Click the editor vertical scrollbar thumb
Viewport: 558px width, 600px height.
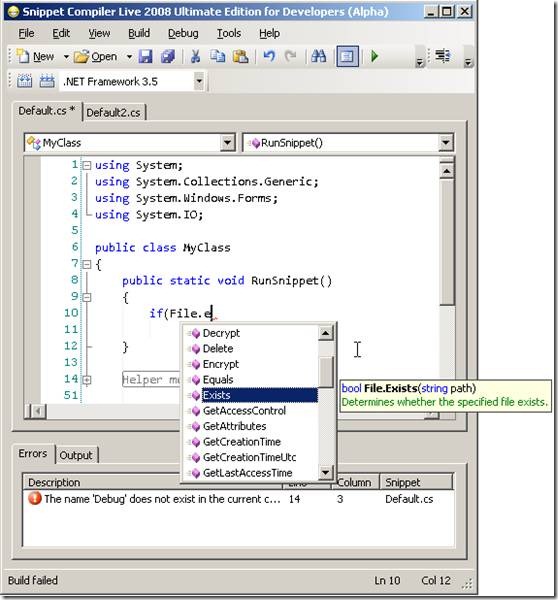(x=446, y=242)
